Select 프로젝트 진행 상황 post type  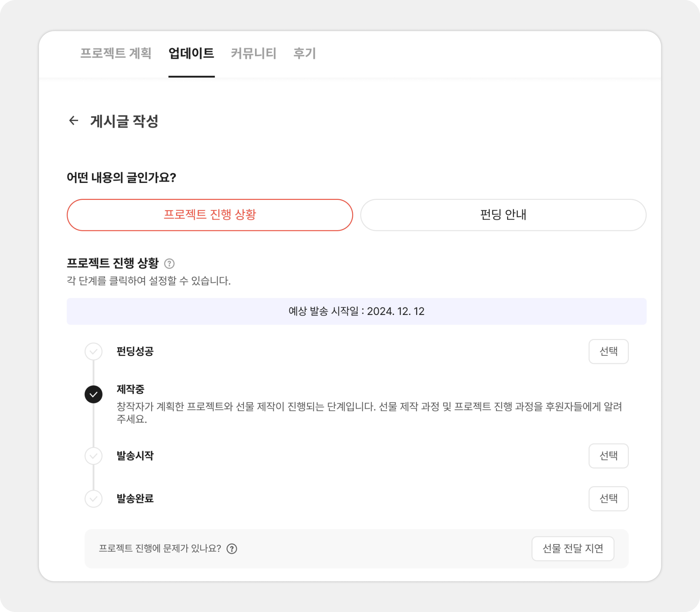coord(210,215)
